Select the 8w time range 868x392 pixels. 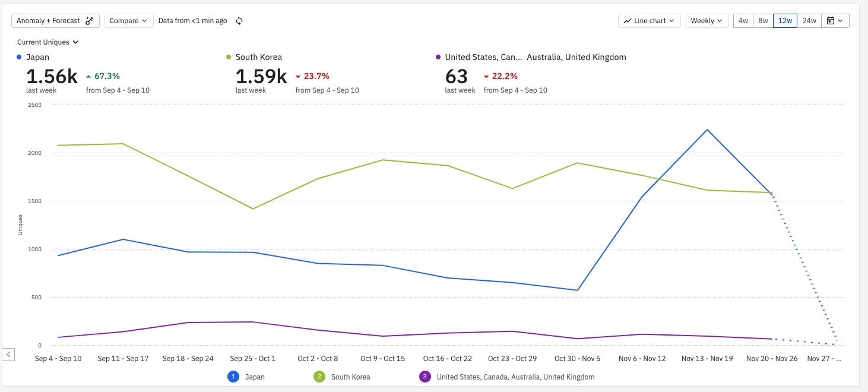tap(763, 21)
